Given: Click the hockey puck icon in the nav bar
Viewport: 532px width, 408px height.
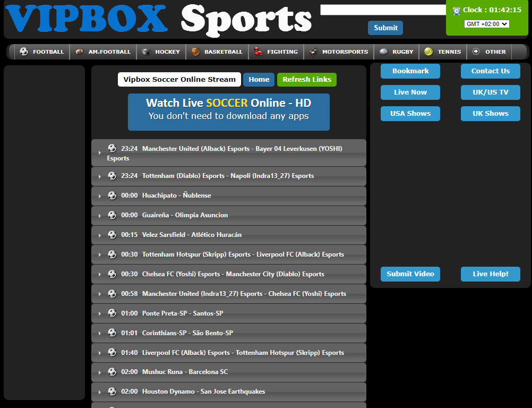Looking at the screenshot, I should [146, 52].
